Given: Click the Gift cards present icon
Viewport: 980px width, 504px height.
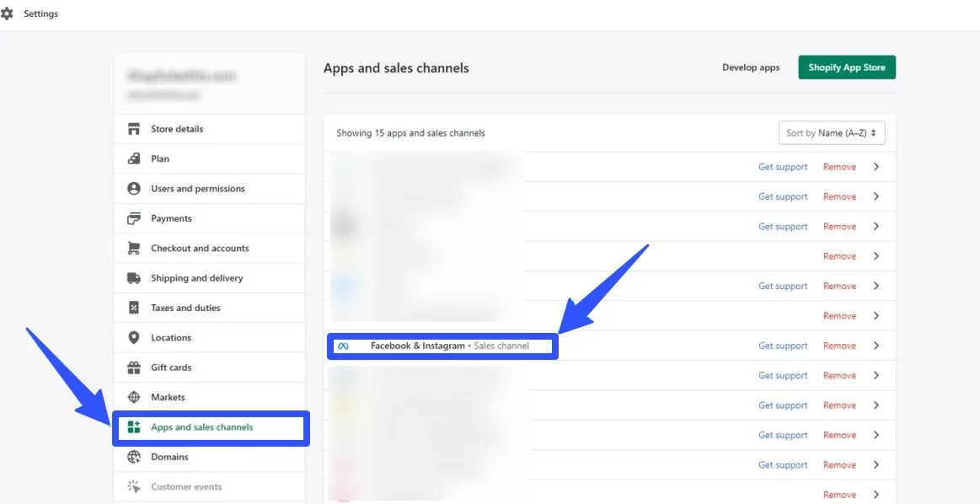Looking at the screenshot, I should coord(133,367).
